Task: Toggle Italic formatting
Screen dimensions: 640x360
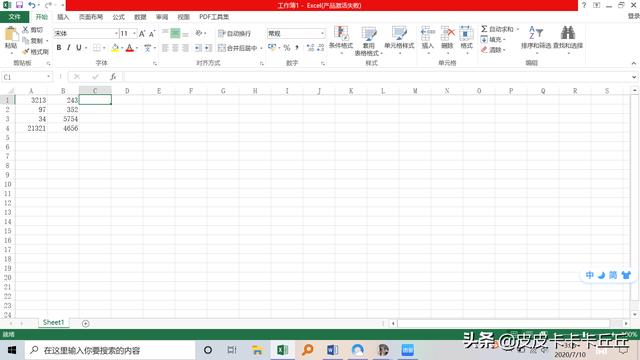Action: pyautogui.click(x=69, y=48)
